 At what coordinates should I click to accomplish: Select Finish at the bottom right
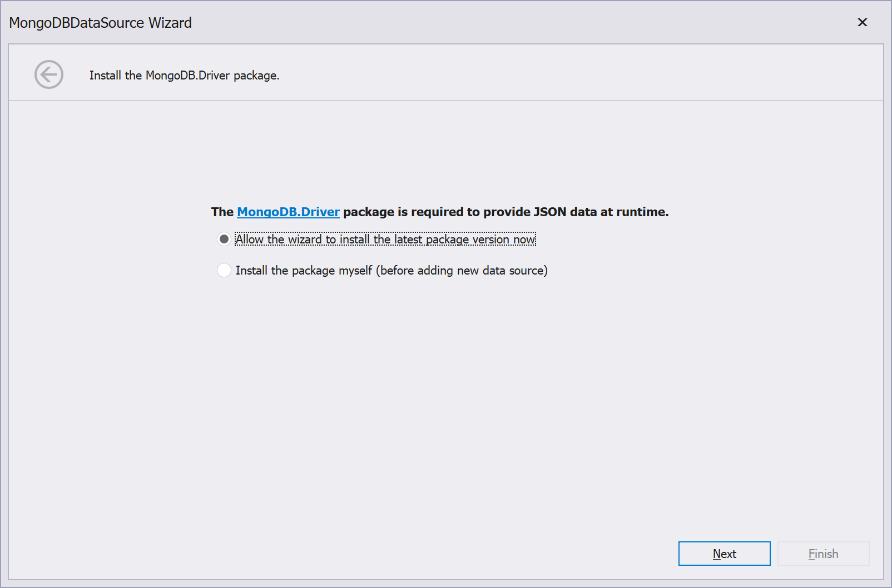(x=824, y=554)
